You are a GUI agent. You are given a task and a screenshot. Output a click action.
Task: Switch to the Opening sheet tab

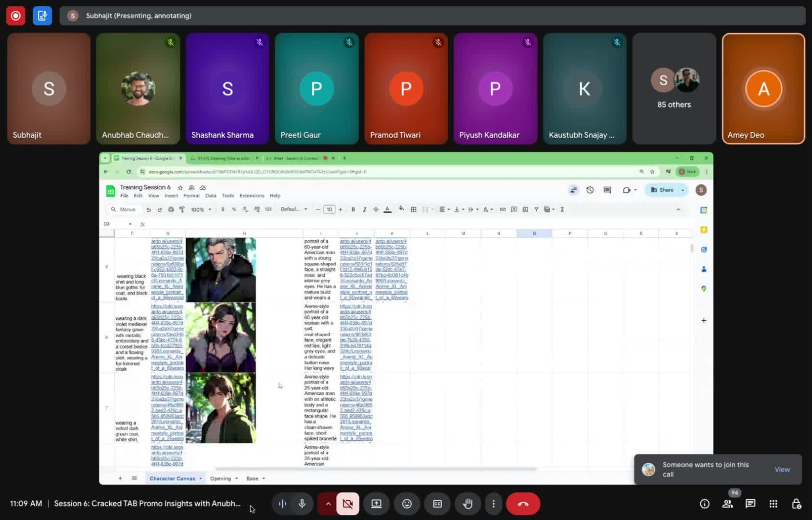(220, 478)
